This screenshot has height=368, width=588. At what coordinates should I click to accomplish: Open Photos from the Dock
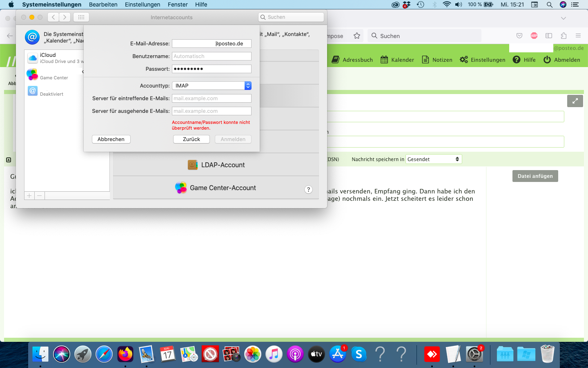[253, 354]
